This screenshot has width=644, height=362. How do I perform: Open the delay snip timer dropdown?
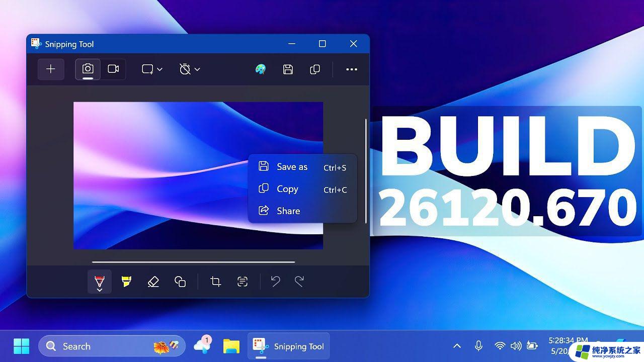(190, 69)
